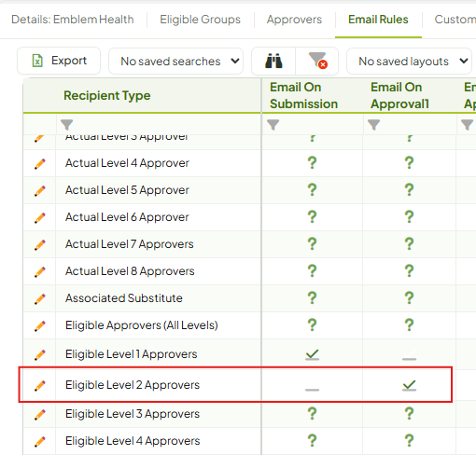Edit Actual Level 5 Approver with the pencil
Screen dimensions: 476x455
point(39,190)
